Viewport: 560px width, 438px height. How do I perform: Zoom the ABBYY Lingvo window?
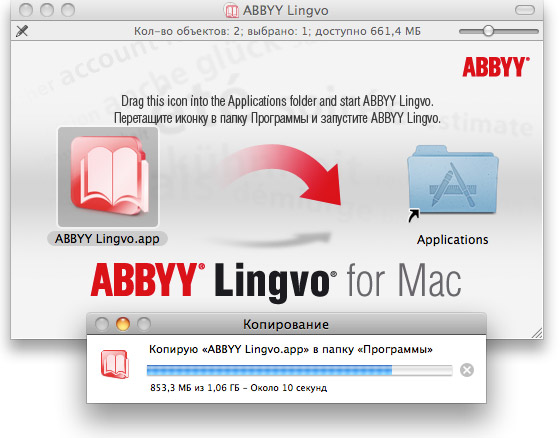(x=68, y=10)
